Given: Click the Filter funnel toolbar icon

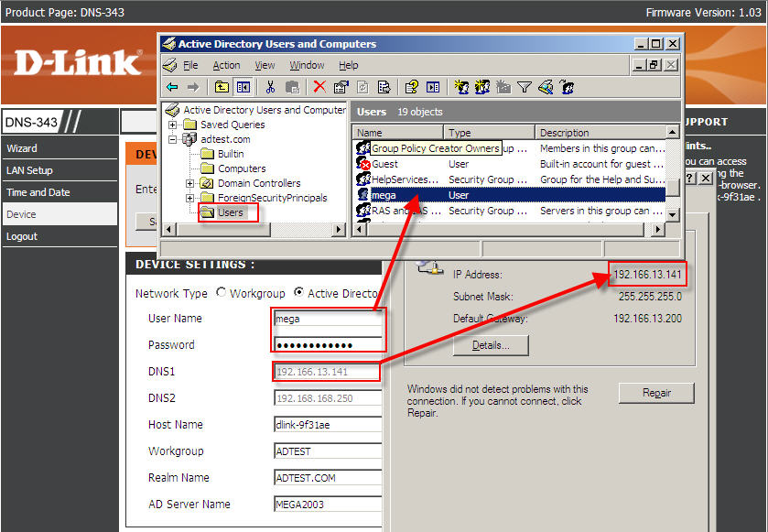Looking at the screenshot, I should [x=525, y=87].
